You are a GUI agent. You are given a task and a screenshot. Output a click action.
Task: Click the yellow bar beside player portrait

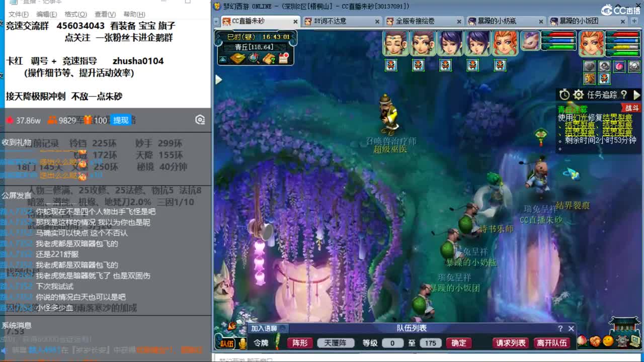pyautogui.click(x=623, y=47)
